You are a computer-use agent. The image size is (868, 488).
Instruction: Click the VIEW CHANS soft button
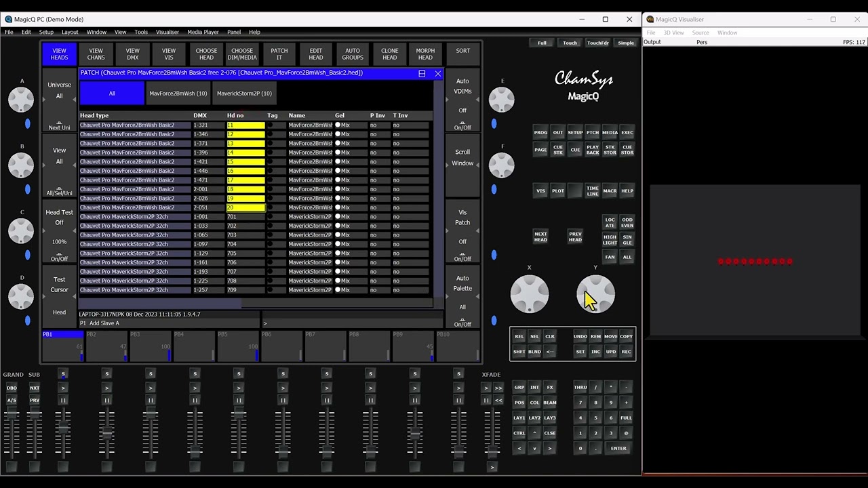point(96,54)
